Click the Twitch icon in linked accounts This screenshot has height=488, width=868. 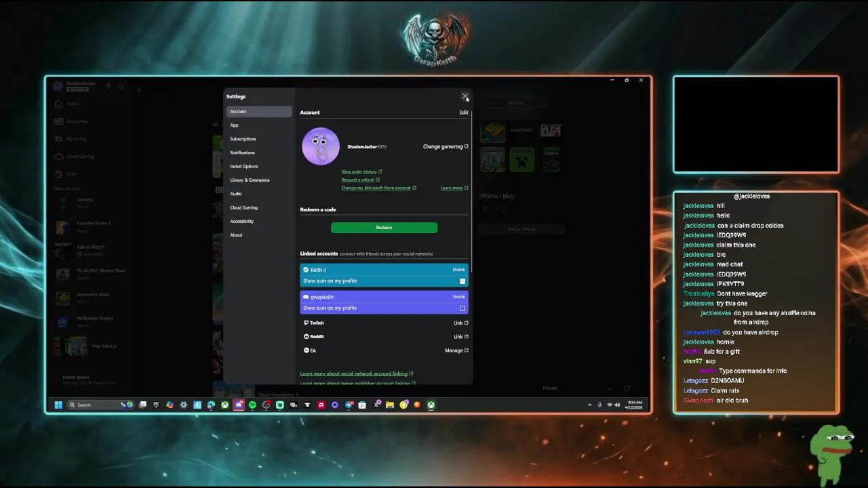307,323
